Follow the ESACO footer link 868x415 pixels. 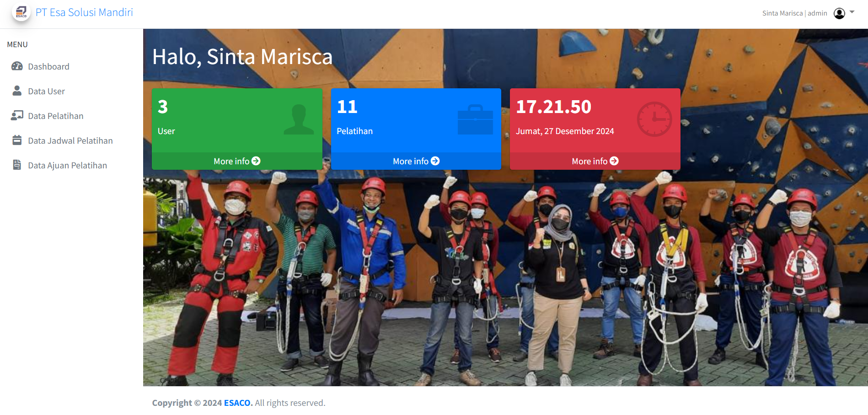coord(238,403)
